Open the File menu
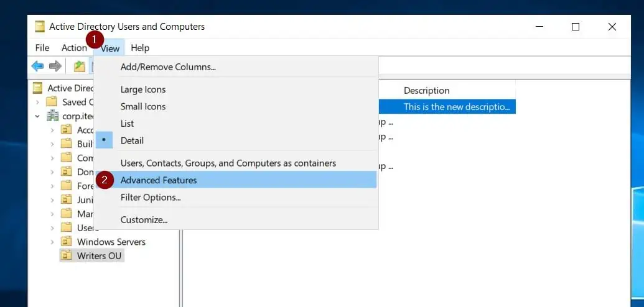644x307 pixels. coord(42,48)
